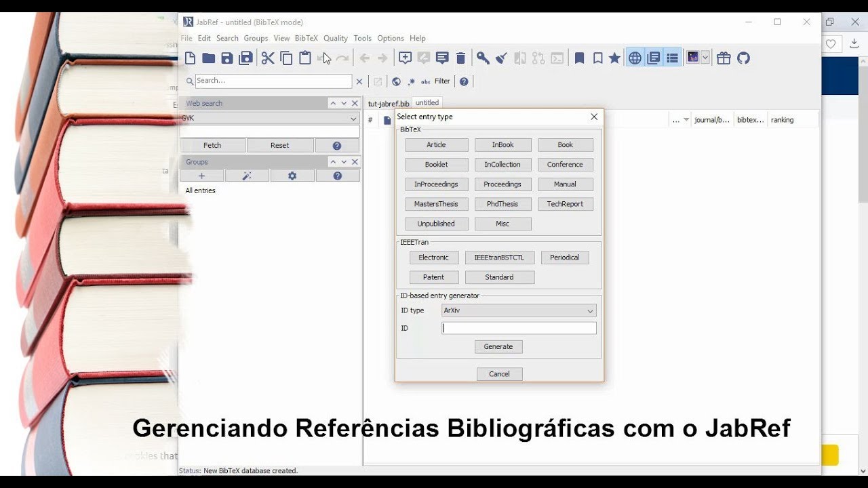Click the star ranking icon in toolbar
Image resolution: width=868 pixels, height=488 pixels.
pos(614,58)
